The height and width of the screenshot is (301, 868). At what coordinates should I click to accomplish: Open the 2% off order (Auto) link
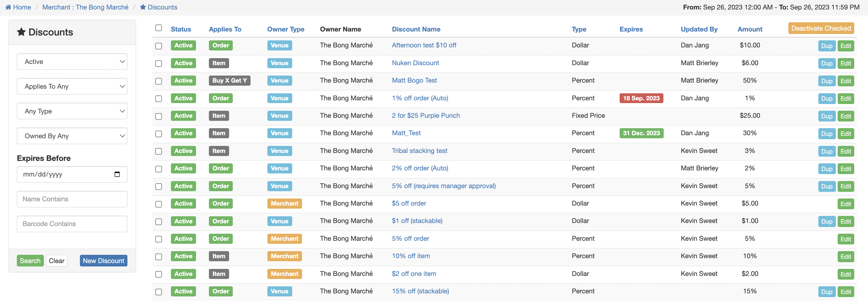420,168
